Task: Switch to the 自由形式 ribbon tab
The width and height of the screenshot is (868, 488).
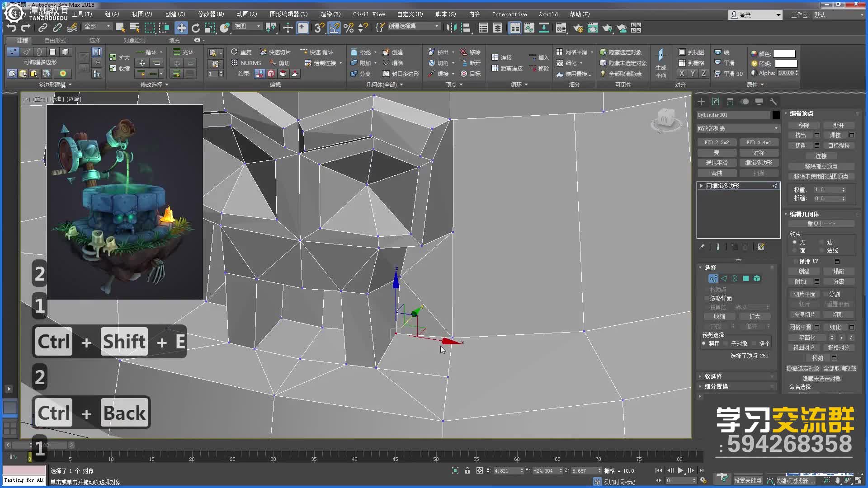Action: click(55, 40)
